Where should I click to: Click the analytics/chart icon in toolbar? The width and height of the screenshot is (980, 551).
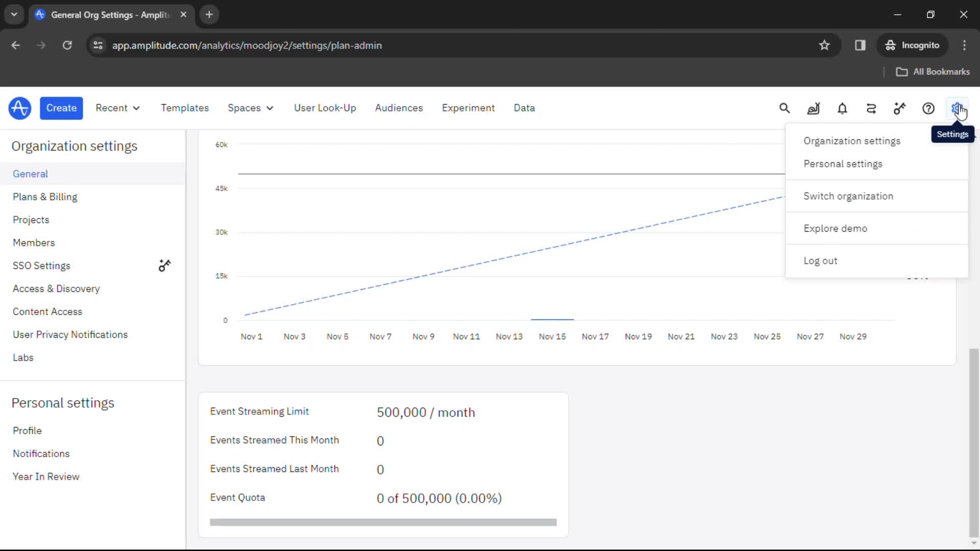813,108
